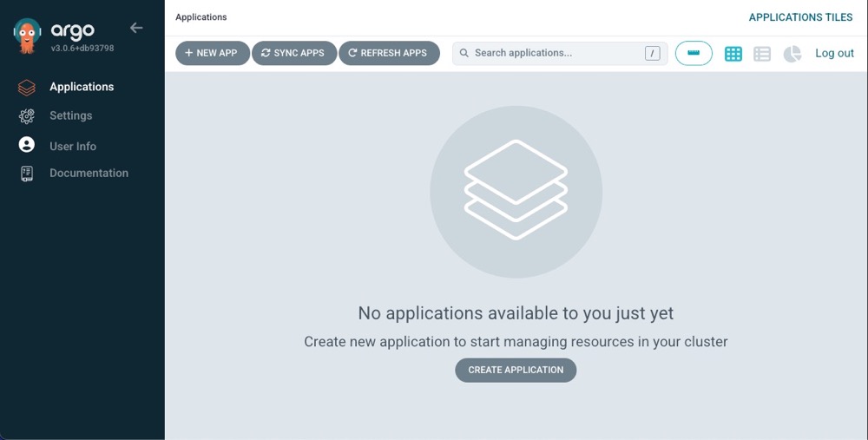Switch to the list view icon
This screenshot has height=440, width=868.
point(762,54)
